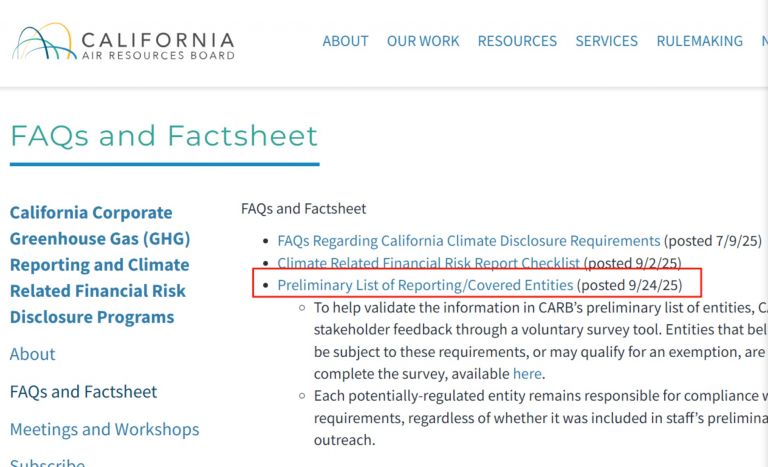768x467 pixels.
Task: Open the SERVICES navigation menu
Action: click(606, 41)
